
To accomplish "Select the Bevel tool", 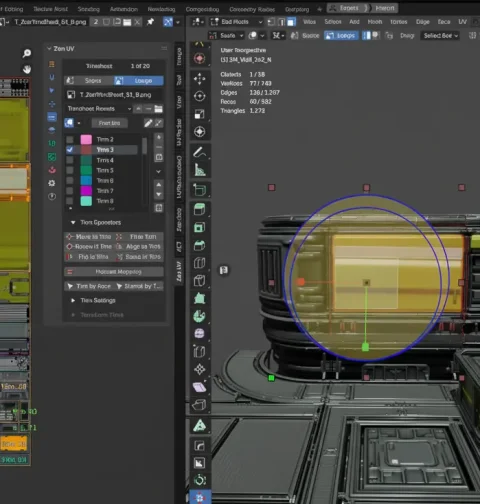I will 199,245.
